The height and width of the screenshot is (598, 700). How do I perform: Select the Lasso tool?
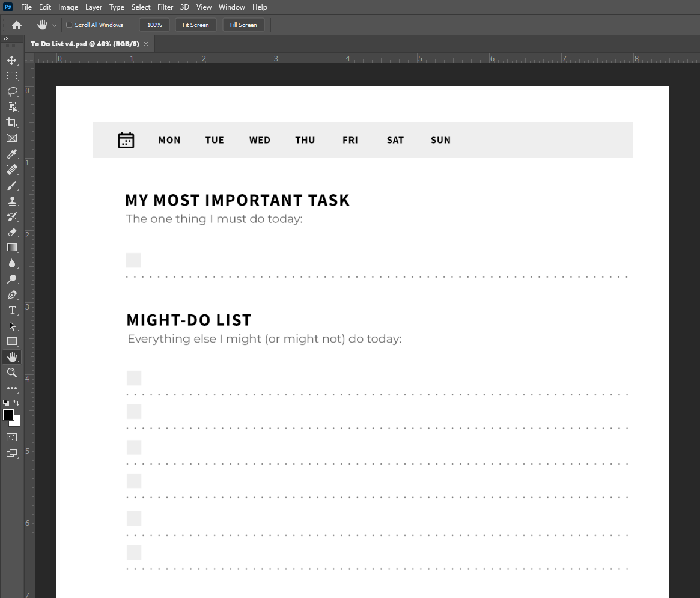[11, 91]
